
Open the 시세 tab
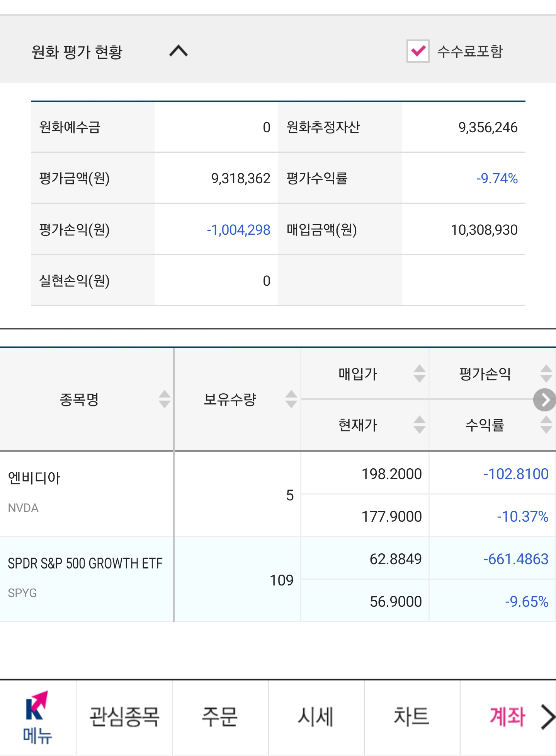(x=316, y=717)
